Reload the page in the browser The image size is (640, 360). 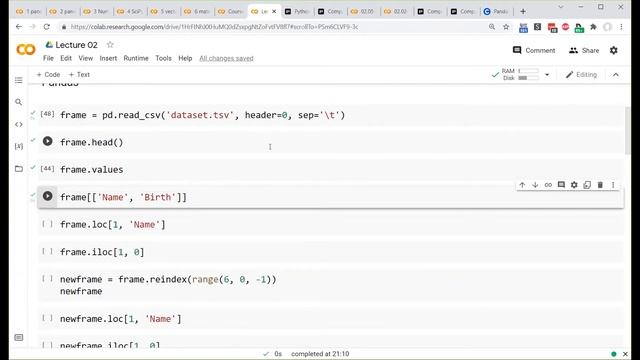point(47,27)
